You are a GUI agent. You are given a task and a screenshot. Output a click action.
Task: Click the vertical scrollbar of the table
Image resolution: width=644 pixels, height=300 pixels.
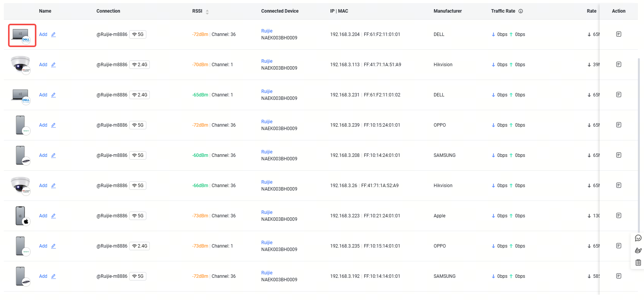coord(639,145)
